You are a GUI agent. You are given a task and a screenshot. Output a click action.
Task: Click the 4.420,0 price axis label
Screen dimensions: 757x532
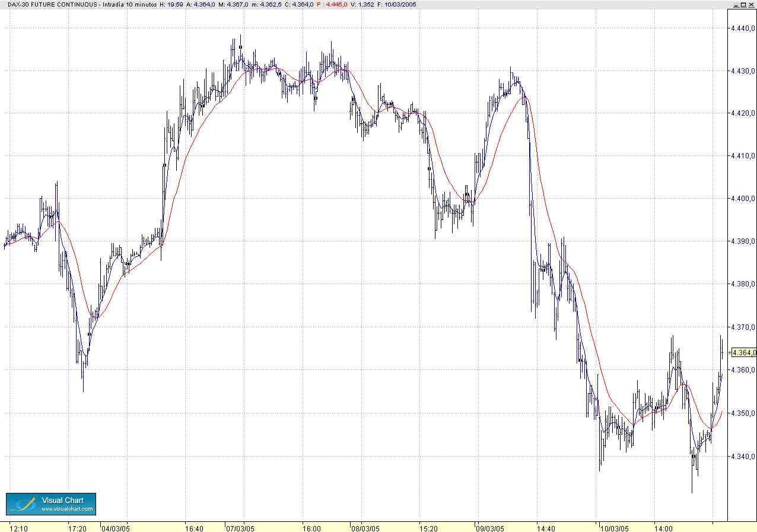(x=743, y=113)
